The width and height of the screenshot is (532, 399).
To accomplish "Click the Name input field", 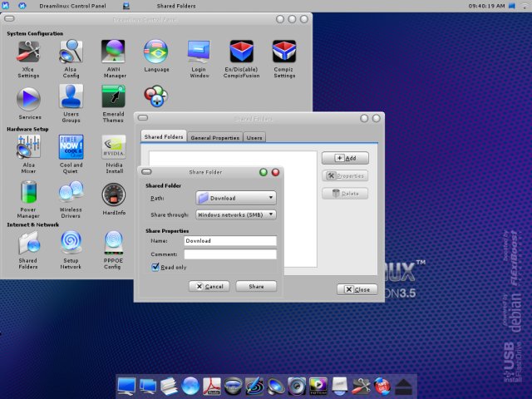I will click(x=230, y=241).
